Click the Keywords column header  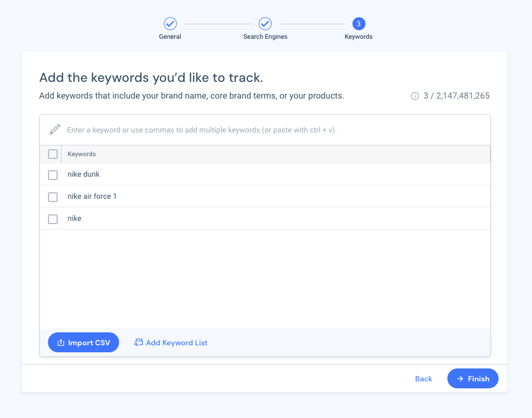[x=81, y=154]
